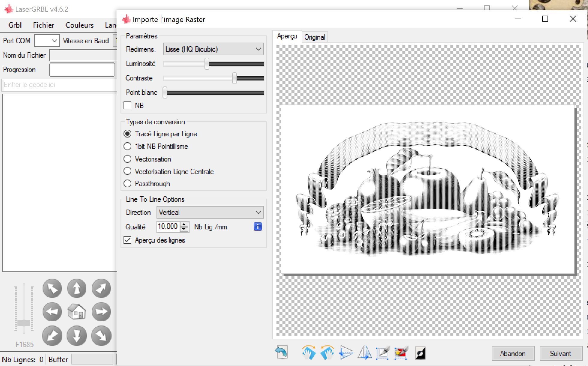This screenshot has width=588, height=366.
Task: Maximize the Importe l'image Raster dialog
Action: (545, 19)
